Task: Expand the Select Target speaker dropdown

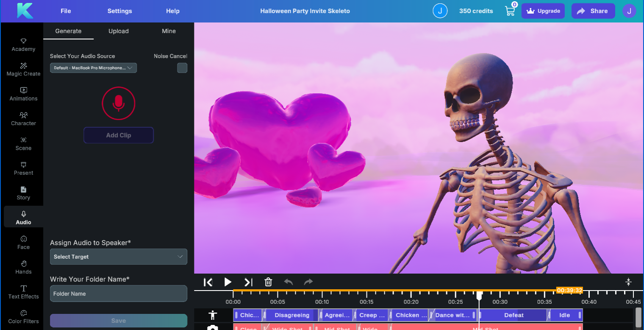Action: tap(118, 257)
